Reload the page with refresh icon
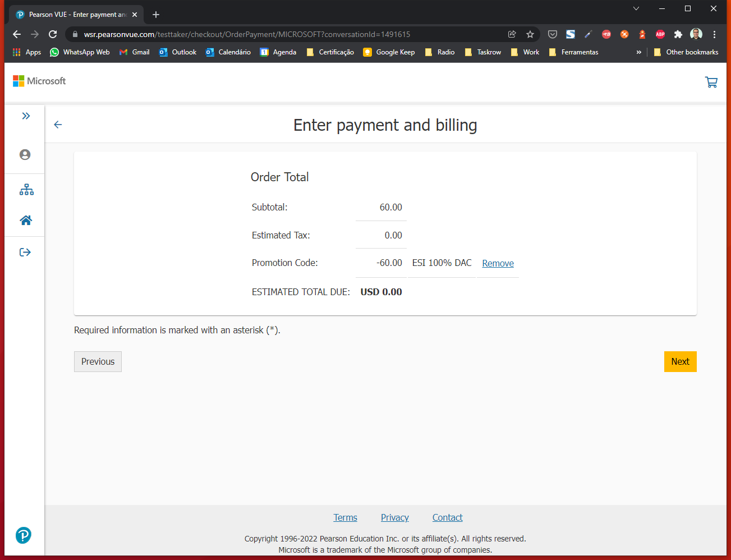Screen dimensions: 731x560 tap(53, 34)
